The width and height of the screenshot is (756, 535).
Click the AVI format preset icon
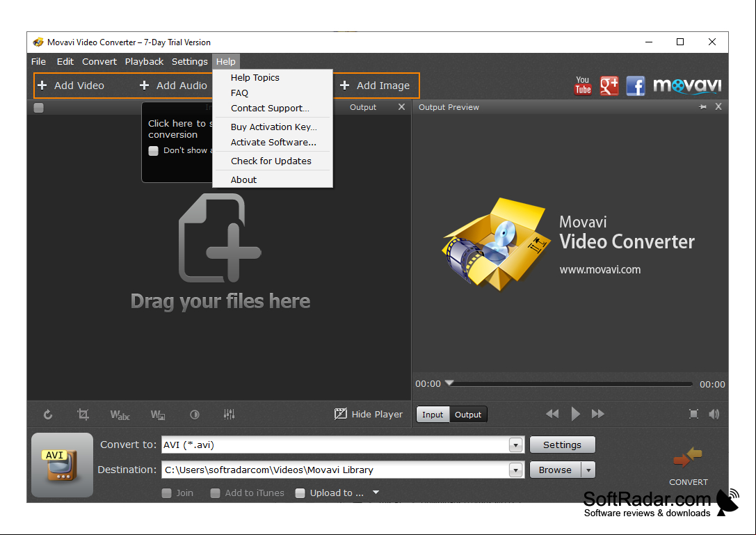[x=62, y=465]
